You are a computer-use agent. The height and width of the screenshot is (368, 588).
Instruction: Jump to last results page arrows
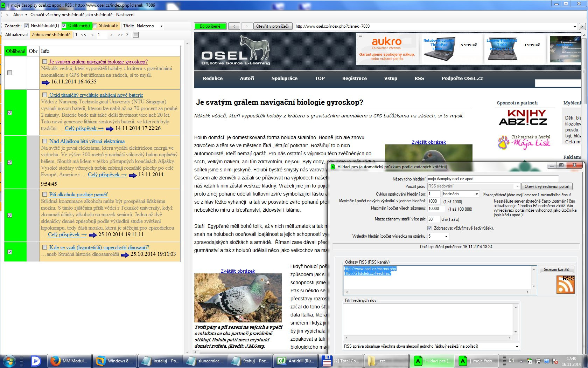click(x=120, y=35)
